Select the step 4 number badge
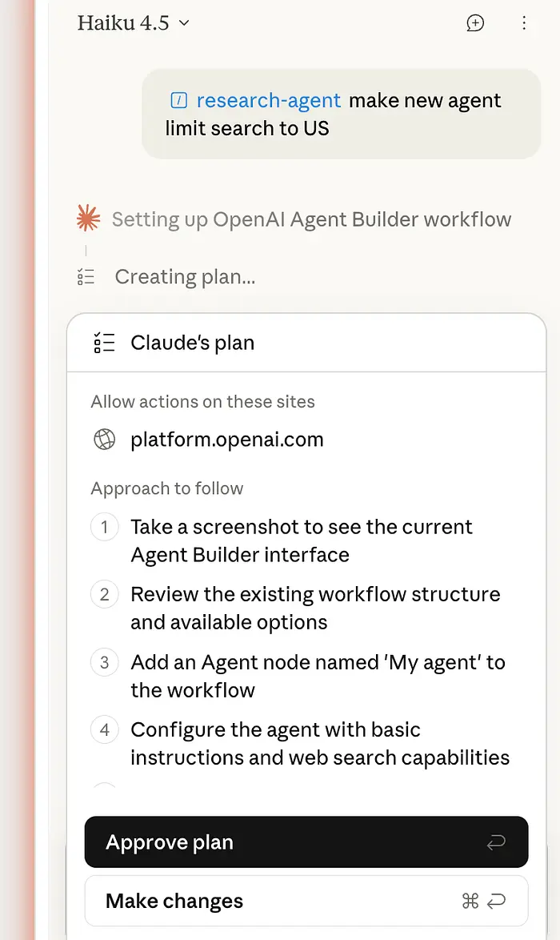The width and height of the screenshot is (560, 940). tap(105, 730)
